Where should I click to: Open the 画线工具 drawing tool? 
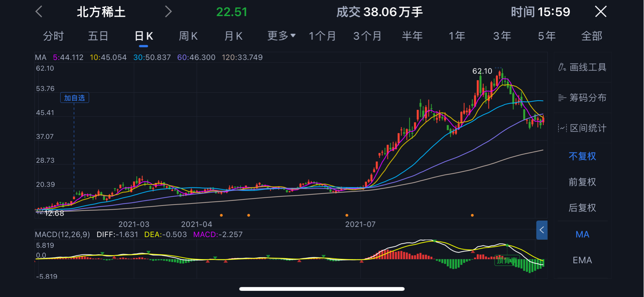coord(582,67)
